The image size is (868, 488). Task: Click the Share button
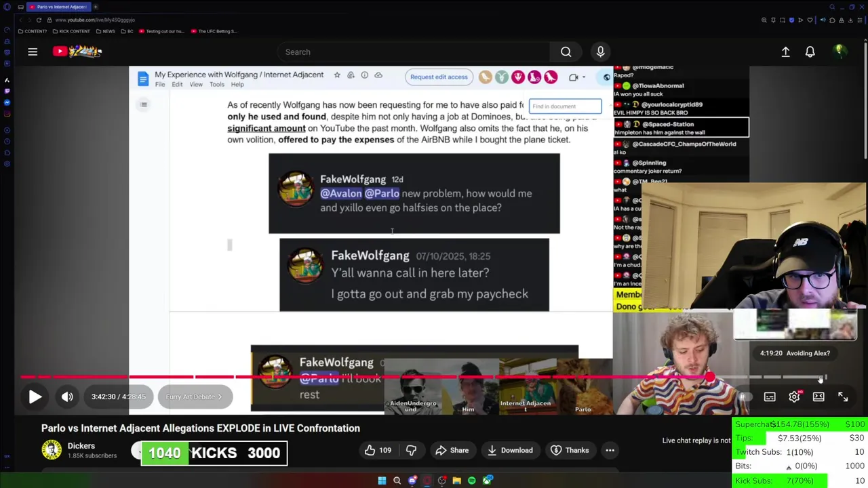(452, 450)
